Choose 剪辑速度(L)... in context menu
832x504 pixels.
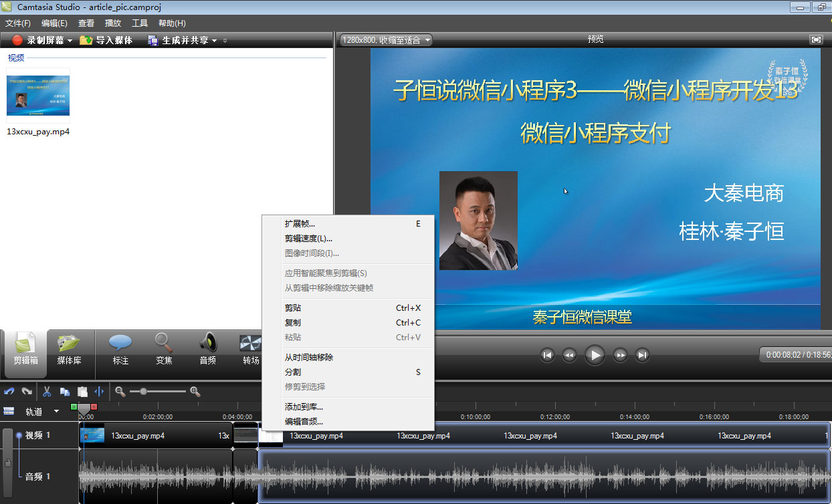(348, 239)
